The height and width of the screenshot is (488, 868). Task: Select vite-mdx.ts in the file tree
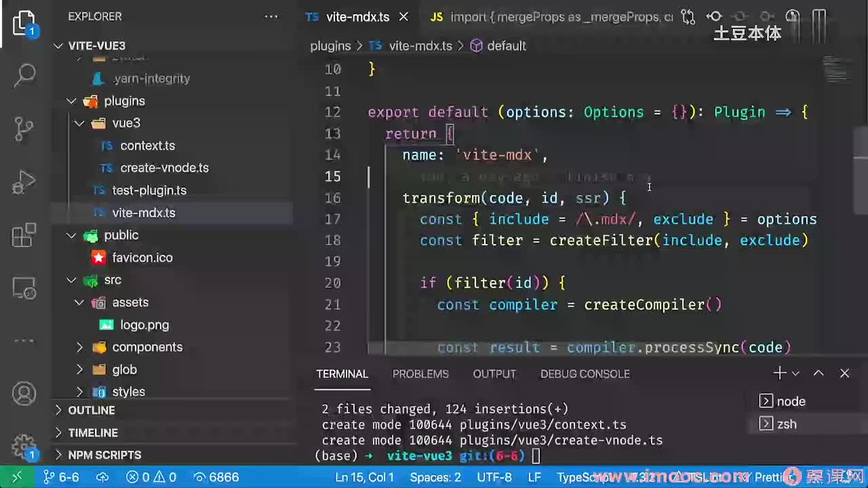point(173,213)
